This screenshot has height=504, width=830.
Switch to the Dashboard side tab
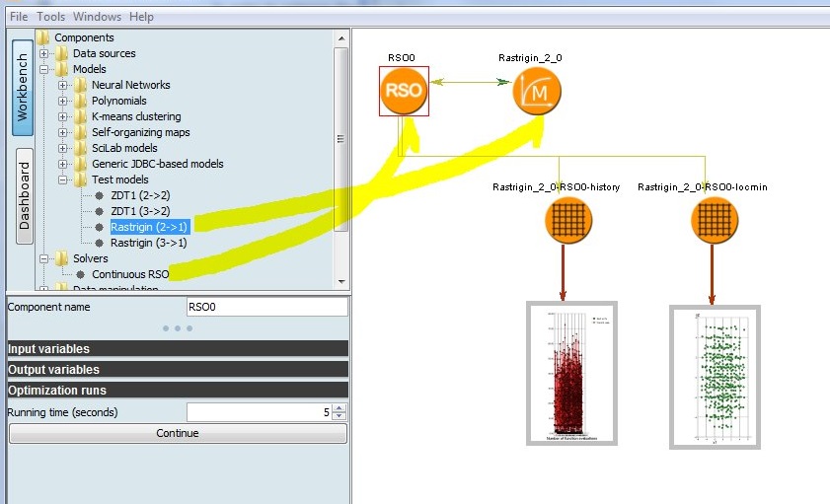click(x=25, y=195)
